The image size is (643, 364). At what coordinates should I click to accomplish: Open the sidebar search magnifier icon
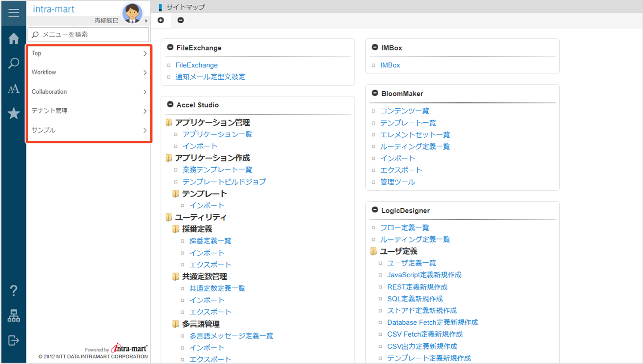click(x=14, y=63)
